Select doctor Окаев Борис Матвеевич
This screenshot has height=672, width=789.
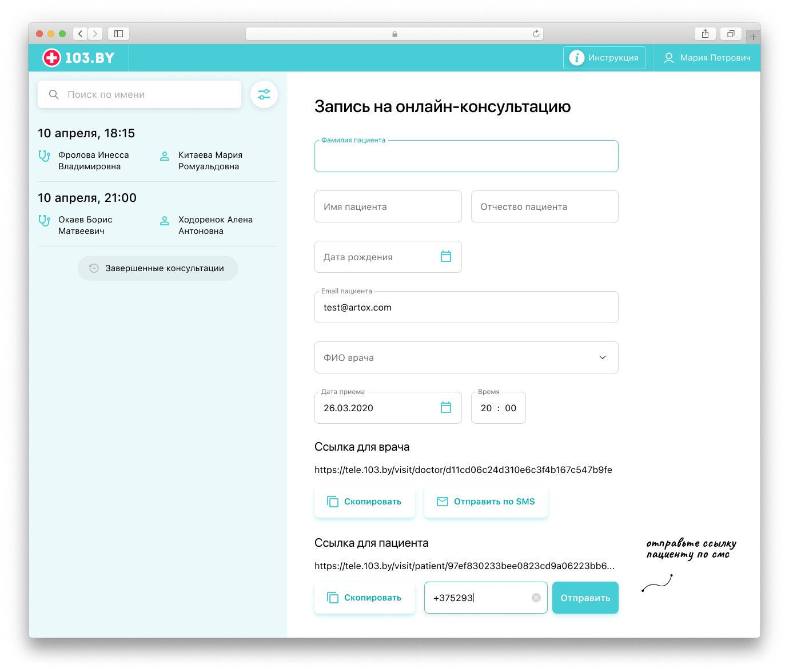(85, 225)
